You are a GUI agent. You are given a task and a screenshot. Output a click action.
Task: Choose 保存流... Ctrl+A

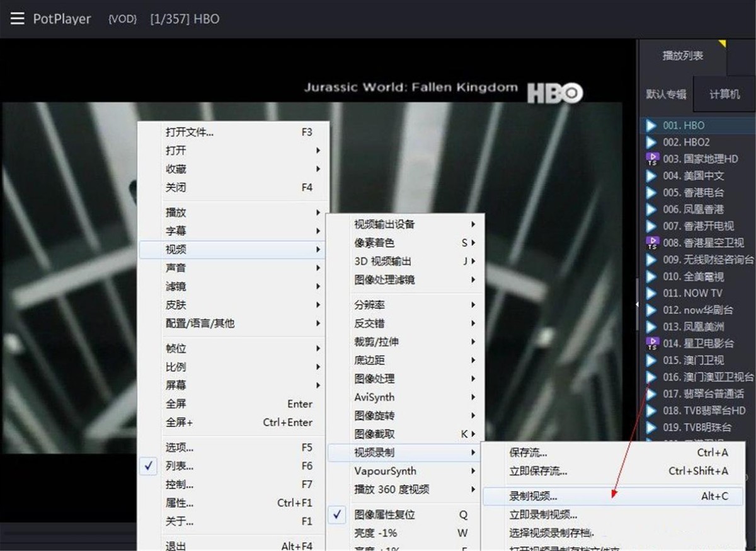click(x=613, y=453)
